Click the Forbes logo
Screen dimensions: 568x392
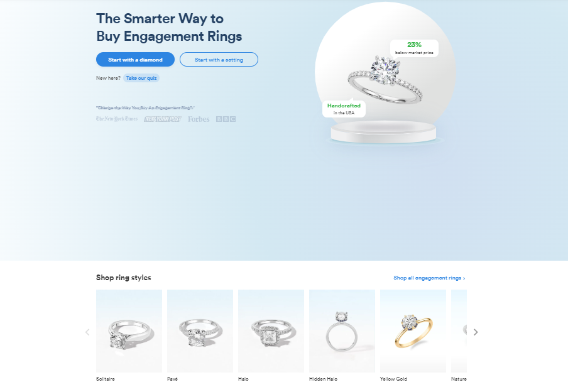click(199, 119)
